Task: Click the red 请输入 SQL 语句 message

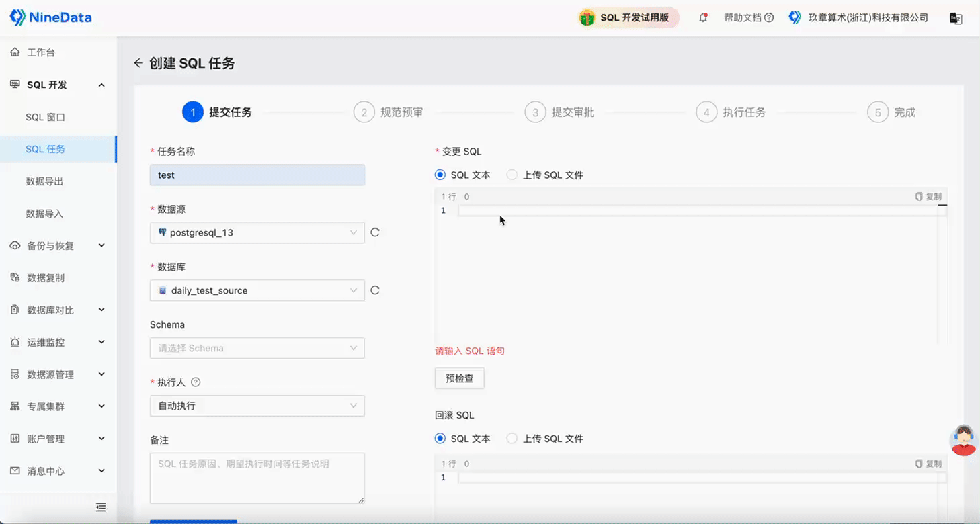Action: click(470, 351)
